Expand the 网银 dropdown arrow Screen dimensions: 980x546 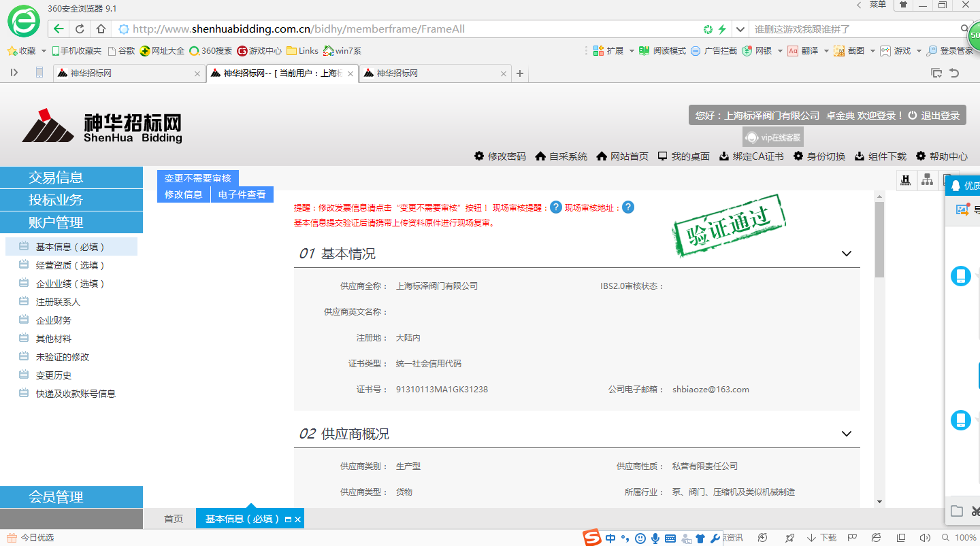[x=779, y=51]
